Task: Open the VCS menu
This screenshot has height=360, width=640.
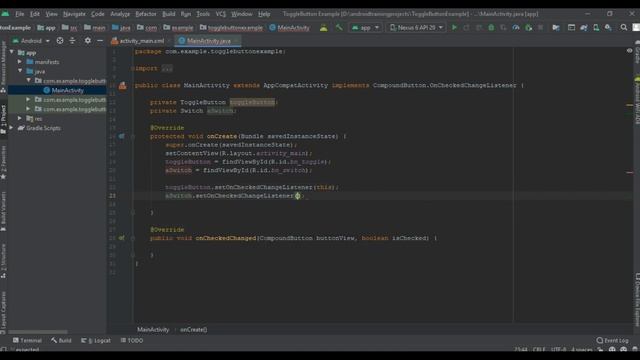Action: pyautogui.click(x=220, y=14)
